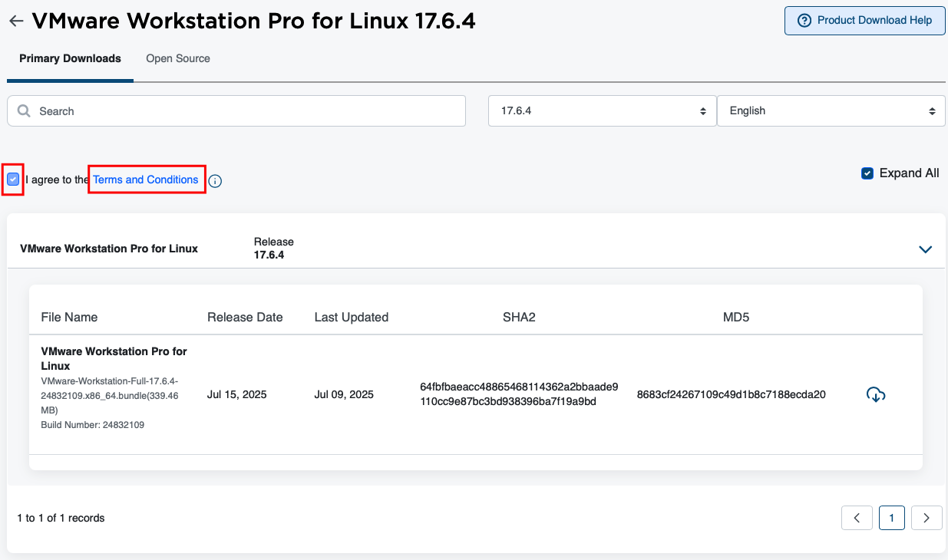
Task: Click the Jul 15, 2025 release date
Action: click(x=237, y=395)
